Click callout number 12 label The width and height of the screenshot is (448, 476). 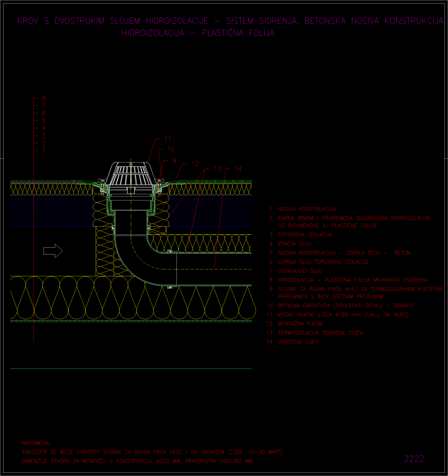click(195, 164)
